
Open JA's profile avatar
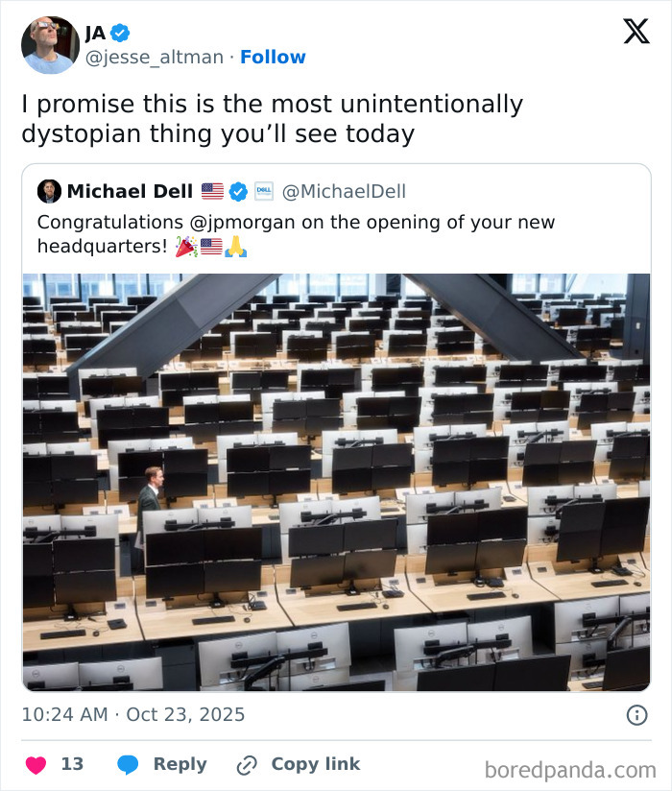point(49,43)
